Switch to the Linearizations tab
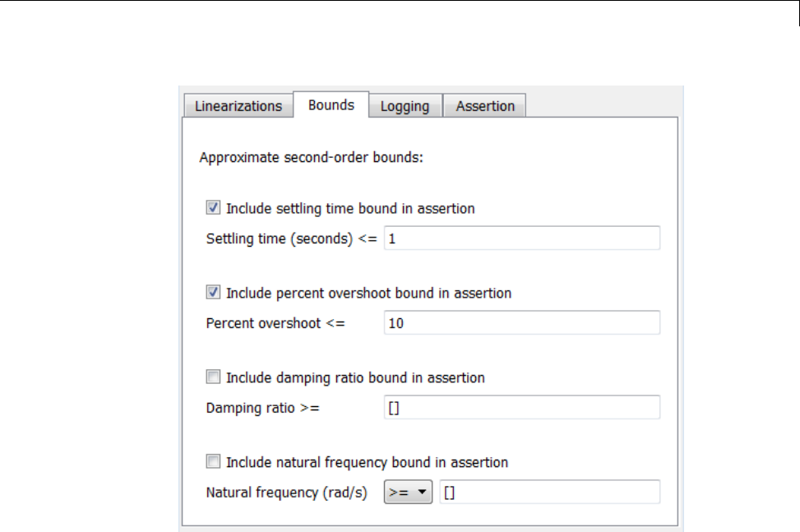Image resolution: width=800 pixels, height=532 pixels. [x=238, y=106]
